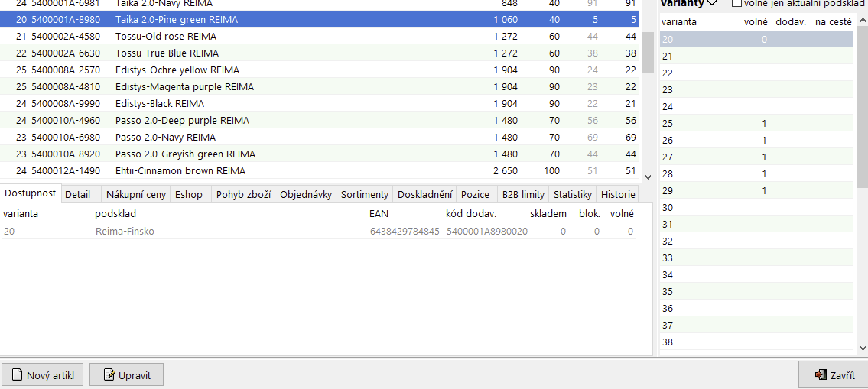
Task: Click the podsklad column header
Action: click(115, 213)
